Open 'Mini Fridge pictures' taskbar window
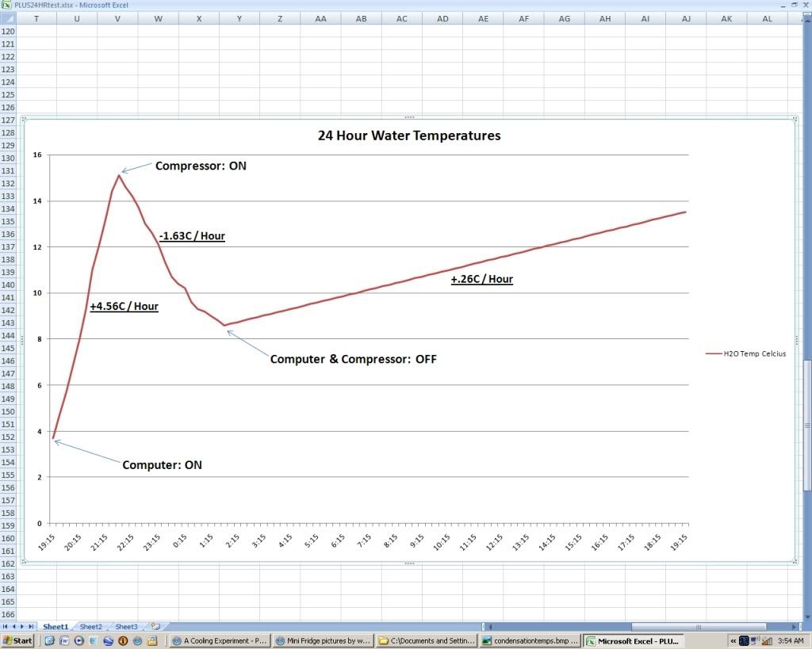This screenshot has height=649, width=812. [322, 640]
